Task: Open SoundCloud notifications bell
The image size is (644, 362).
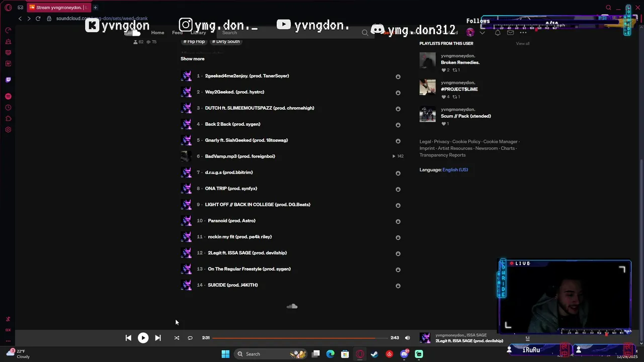Action: [498, 33]
